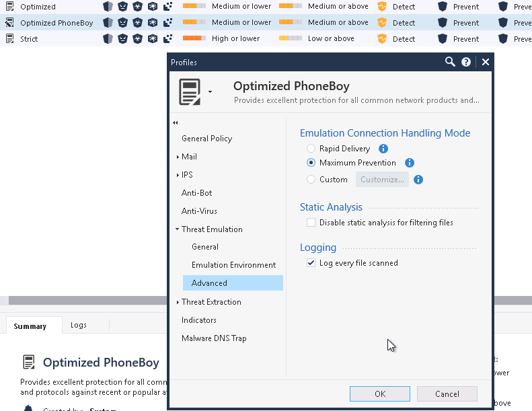Select Rapid Delivery radio button
The height and width of the screenshot is (411, 532).
311,149
